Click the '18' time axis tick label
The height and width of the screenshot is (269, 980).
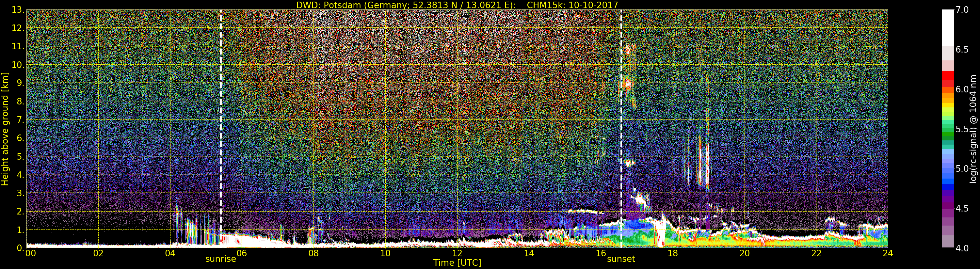tap(673, 253)
